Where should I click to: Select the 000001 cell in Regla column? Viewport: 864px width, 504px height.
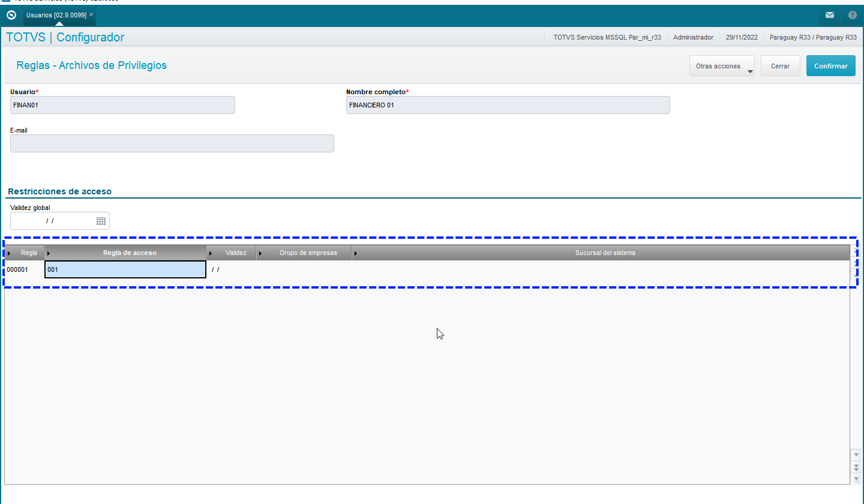(25, 269)
